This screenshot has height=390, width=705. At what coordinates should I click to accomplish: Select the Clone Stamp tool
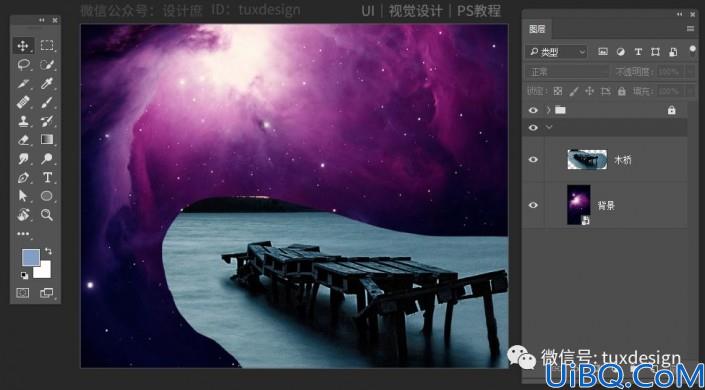click(x=23, y=121)
